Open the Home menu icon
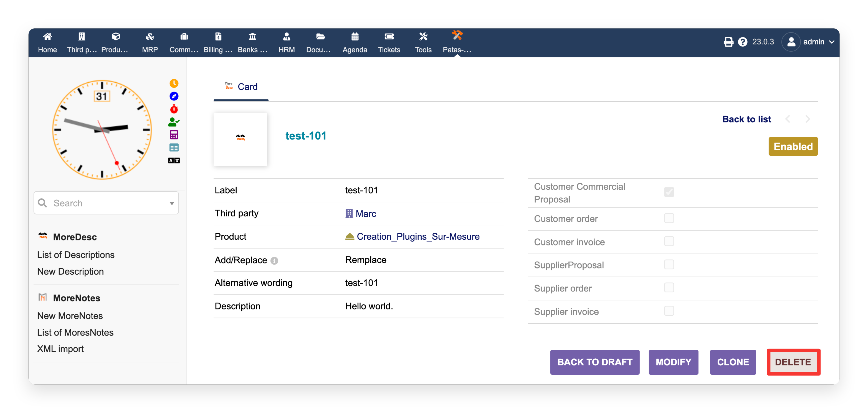868x413 pixels. (x=47, y=36)
